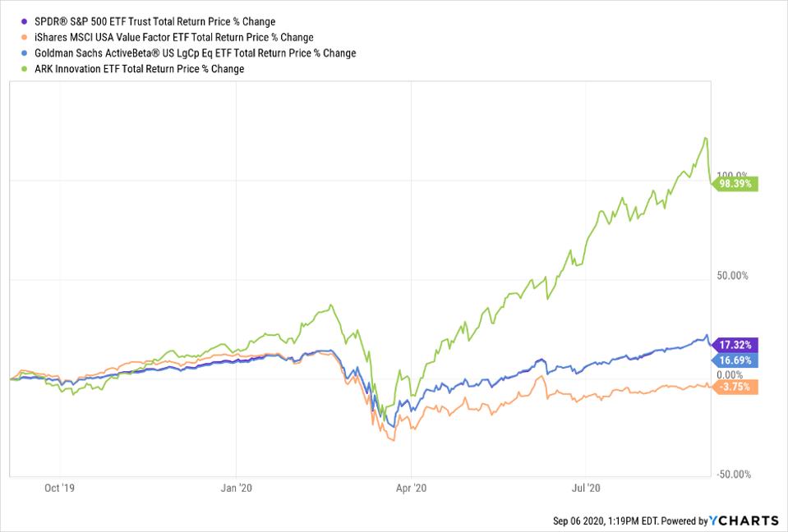Image resolution: width=788 pixels, height=532 pixels.
Task: Open the YCharts logo link
Action: 745,521
